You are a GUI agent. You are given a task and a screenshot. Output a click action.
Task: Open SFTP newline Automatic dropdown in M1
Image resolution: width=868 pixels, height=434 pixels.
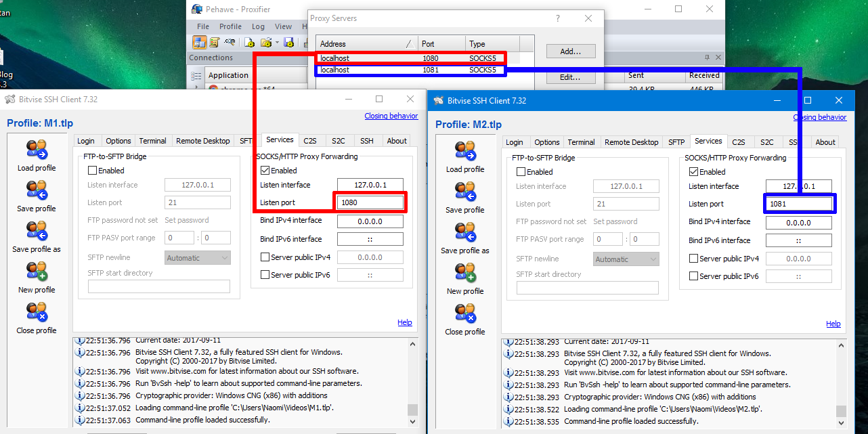tap(198, 258)
